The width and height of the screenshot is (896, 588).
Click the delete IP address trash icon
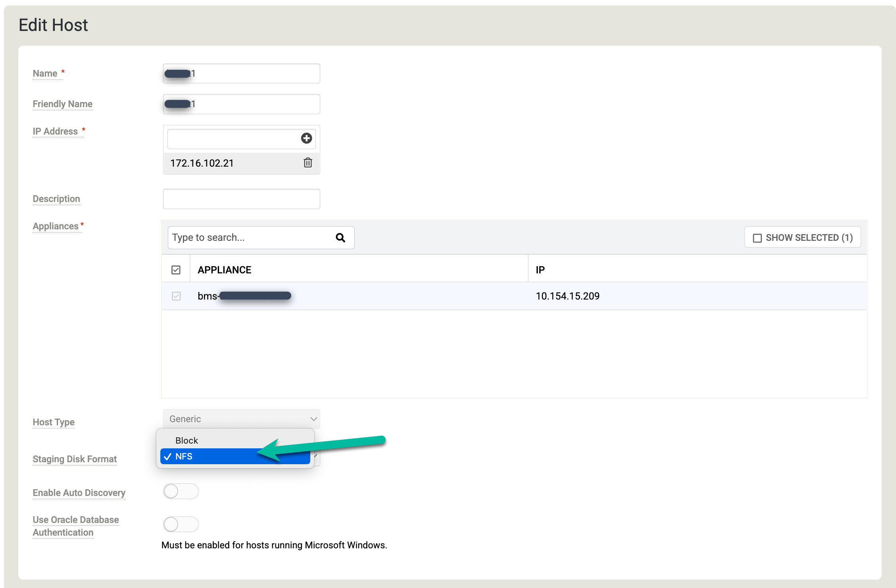tap(307, 163)
